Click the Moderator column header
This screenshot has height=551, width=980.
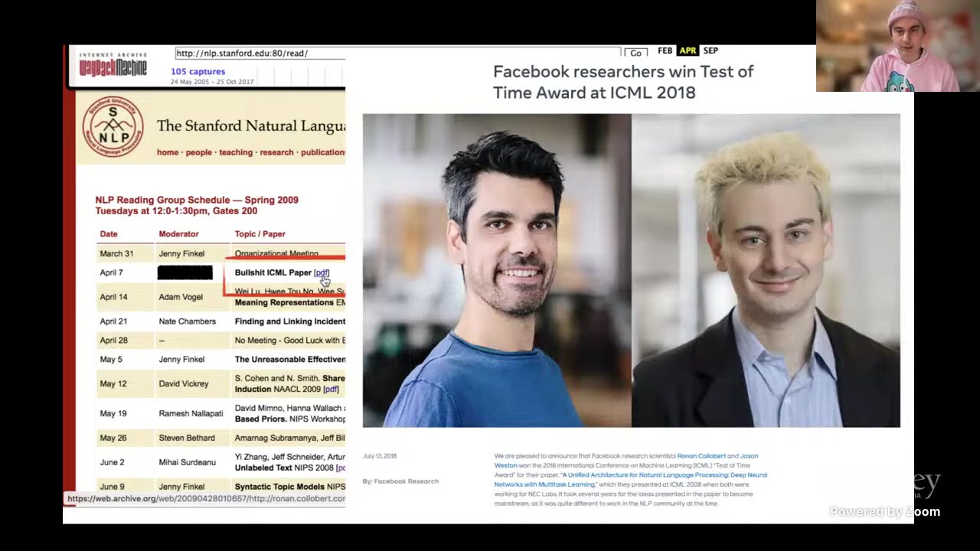178,234
